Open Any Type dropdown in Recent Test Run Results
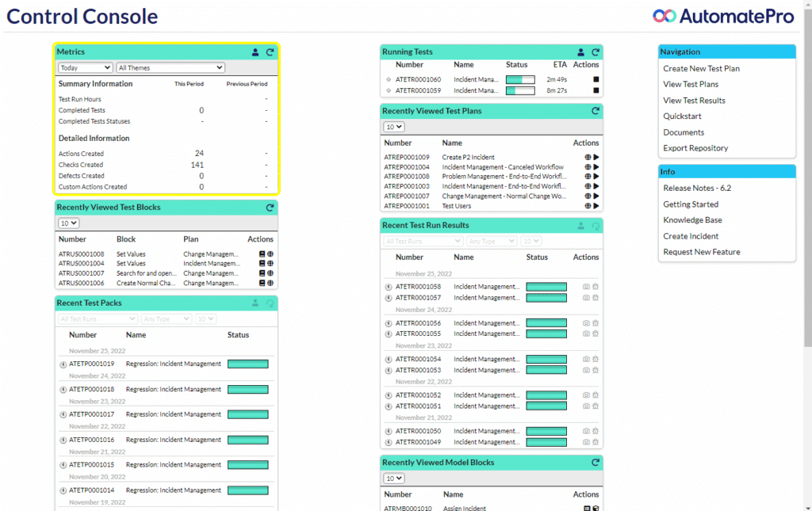Viewport: 812px width, 511px height. click(491, 241)
